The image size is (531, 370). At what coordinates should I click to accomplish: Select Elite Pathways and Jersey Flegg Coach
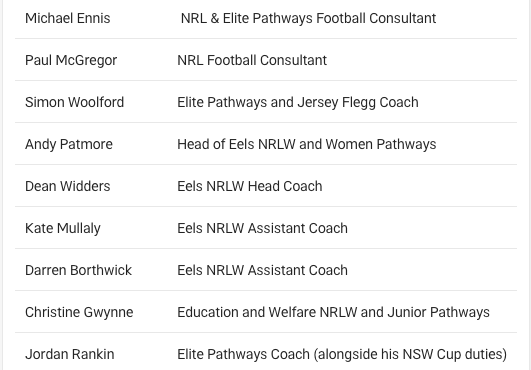298,103
